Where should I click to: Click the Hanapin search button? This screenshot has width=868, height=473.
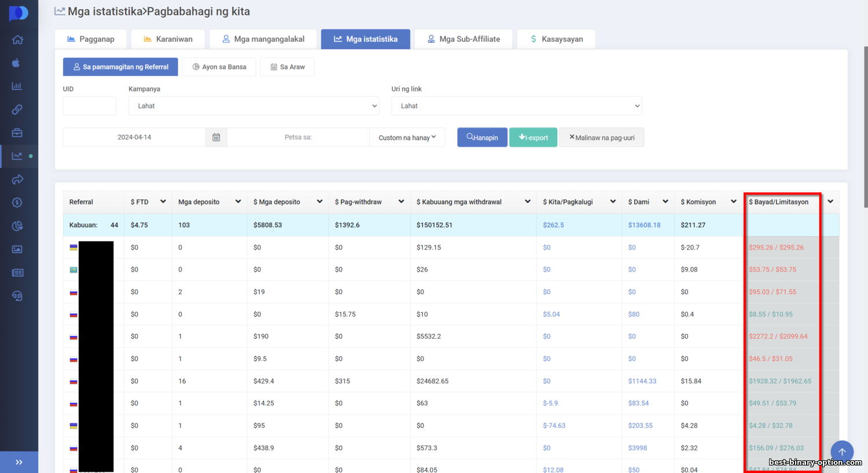click(482, 138)
